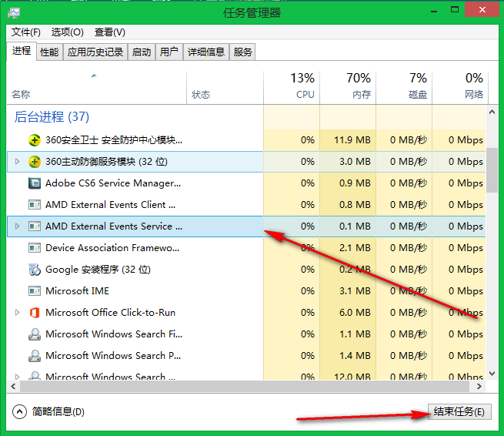
Task: Select the 后台进程 (37) group heading
Action: 52,117
